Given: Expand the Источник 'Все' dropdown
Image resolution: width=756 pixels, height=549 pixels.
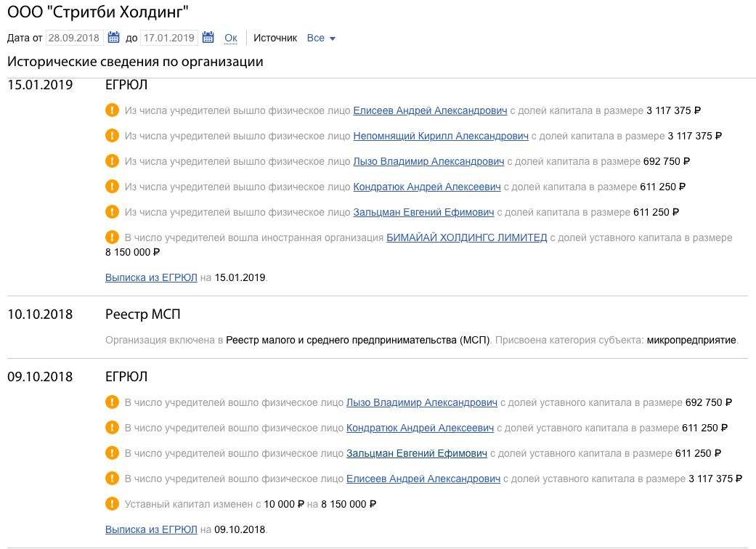Looking at the screenshot, I should click(x=321, y=38).
